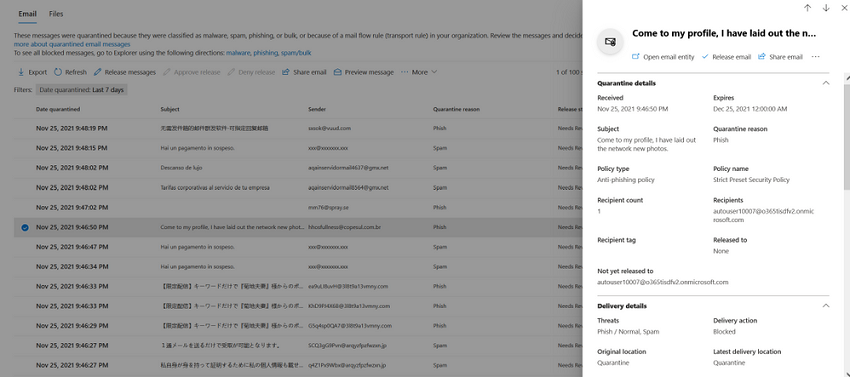The width and height of the screenshot is (850, 377).
Task: Select the message quarantined at 9:46:29 PM
Action: click(x=298, y=325)
